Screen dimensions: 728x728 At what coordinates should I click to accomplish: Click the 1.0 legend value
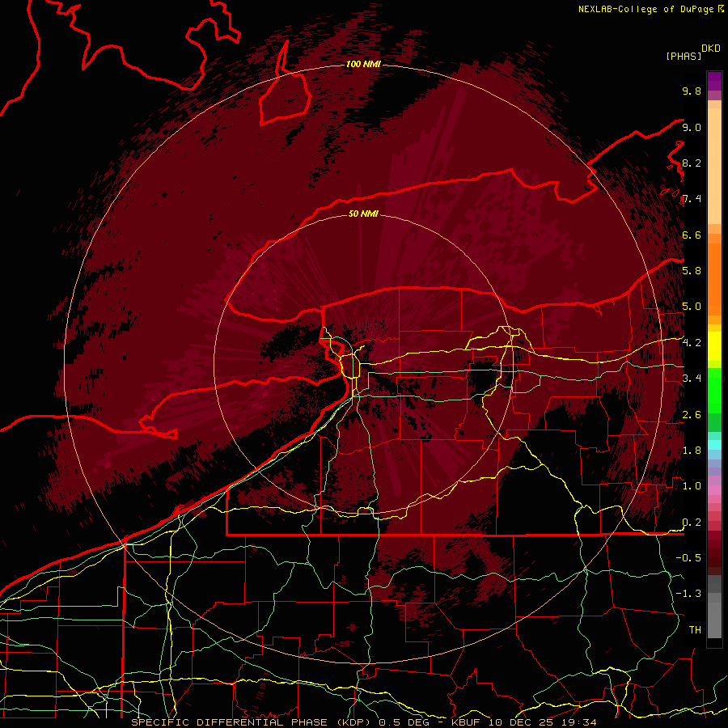(692, 485)
